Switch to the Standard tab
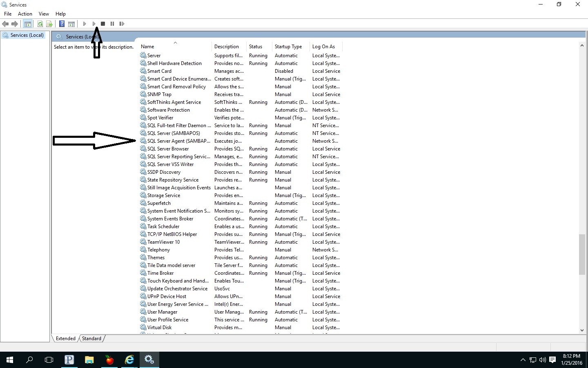Screen dimensions: 588x368 click(x=91, y=339)
